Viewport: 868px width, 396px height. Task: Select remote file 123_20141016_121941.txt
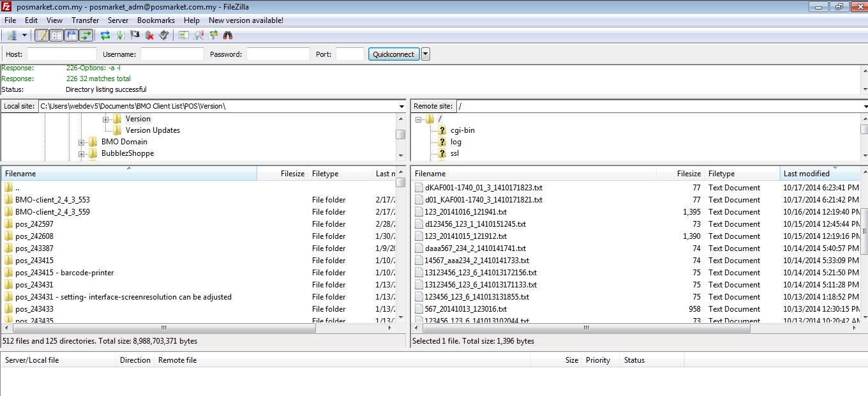click(636, 212)
